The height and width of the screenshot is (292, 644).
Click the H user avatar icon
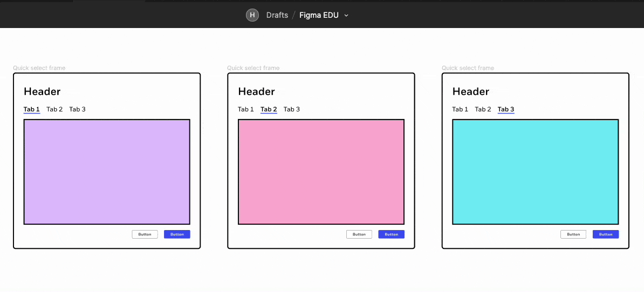(x=252, y=15)
